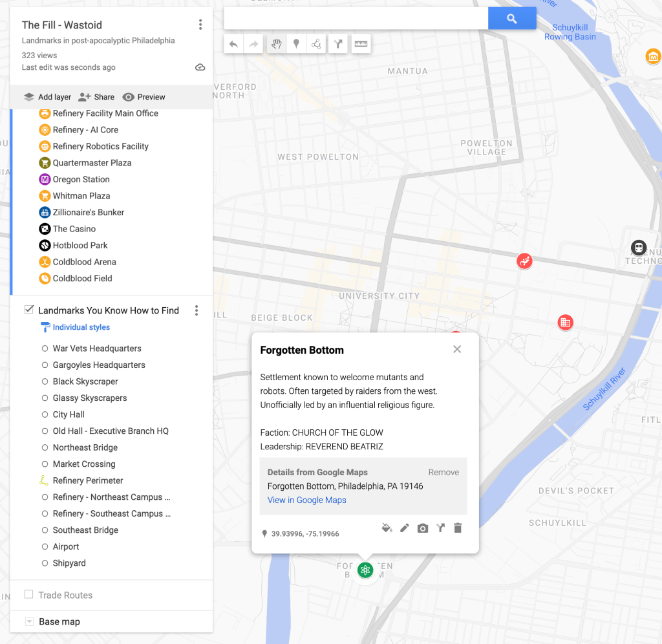Image resolution: width=662 pixels, height=644 pixels.
Task: Select City Hall item
Action: pos(69,414)
